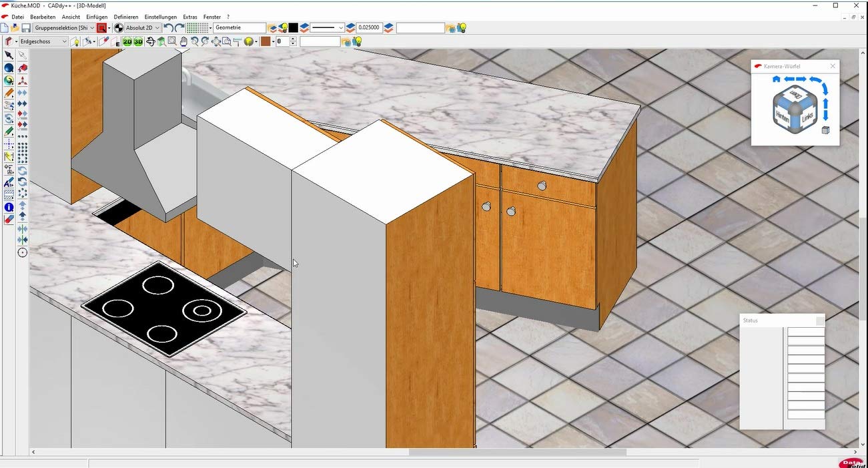Click the blue dotted cross snap tool
Viewport: 868px width, 468px height.
tap(9, 144)
